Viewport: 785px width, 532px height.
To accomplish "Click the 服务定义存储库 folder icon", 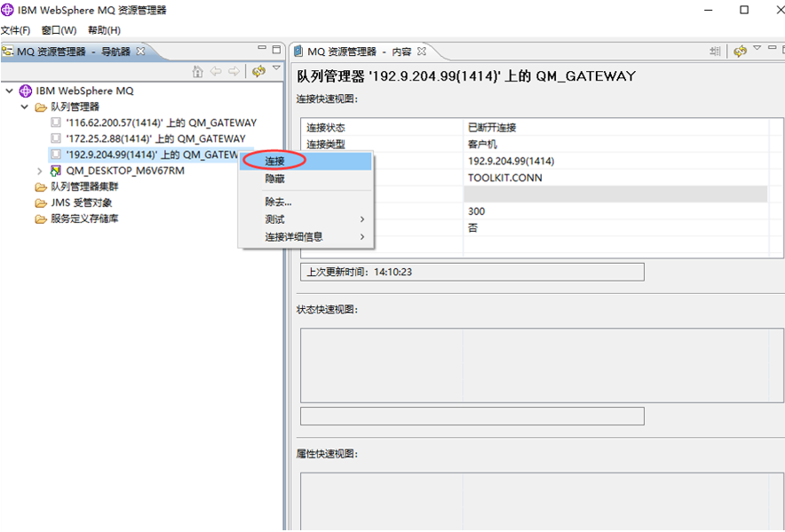I will click(41, 219).
